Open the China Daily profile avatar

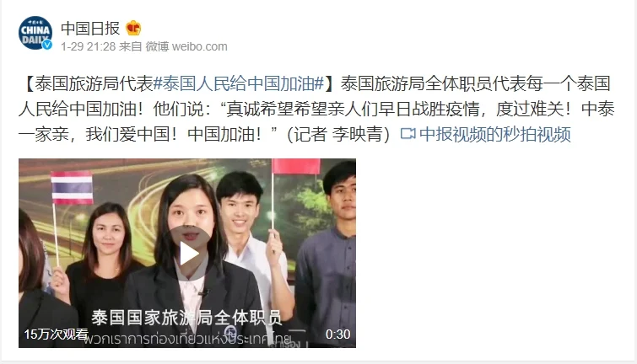(x=35, y=33)
